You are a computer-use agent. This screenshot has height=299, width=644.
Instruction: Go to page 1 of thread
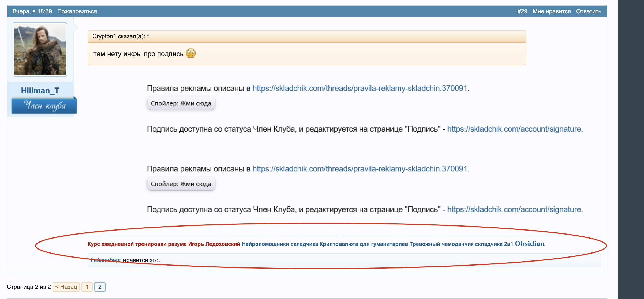click(87, 287)
